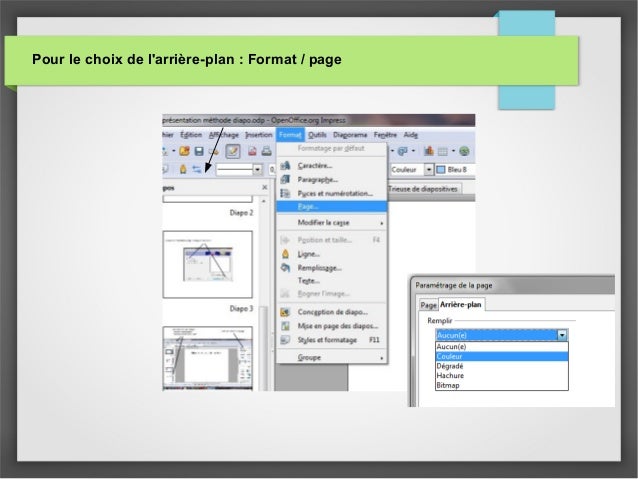The height and width of the screenshot is (479, 638).
Task: Click the Export as PDF icon
Action: [252, 151]
